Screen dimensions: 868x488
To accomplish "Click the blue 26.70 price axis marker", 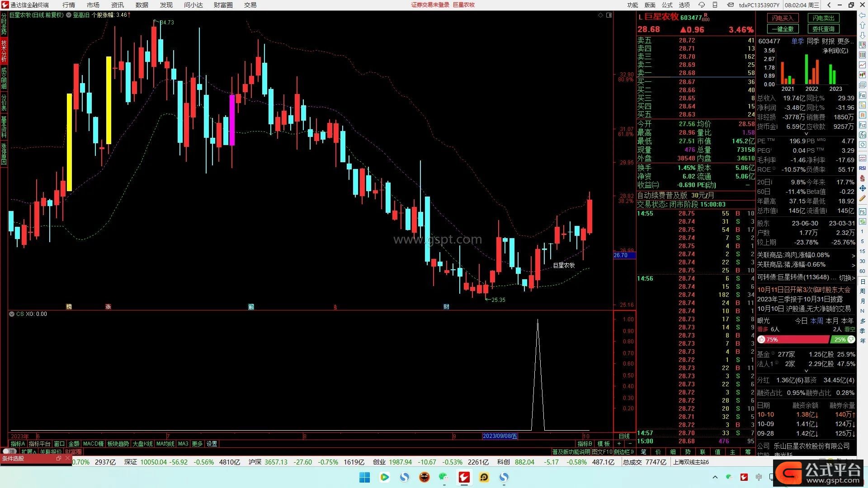I will pyautogui.click(x=624, y=255).
